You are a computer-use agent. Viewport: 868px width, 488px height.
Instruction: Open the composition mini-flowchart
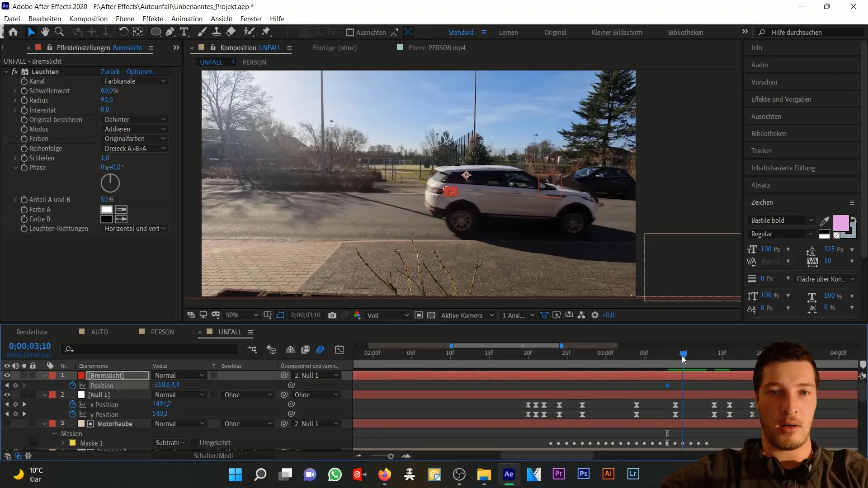pos(252,350)
